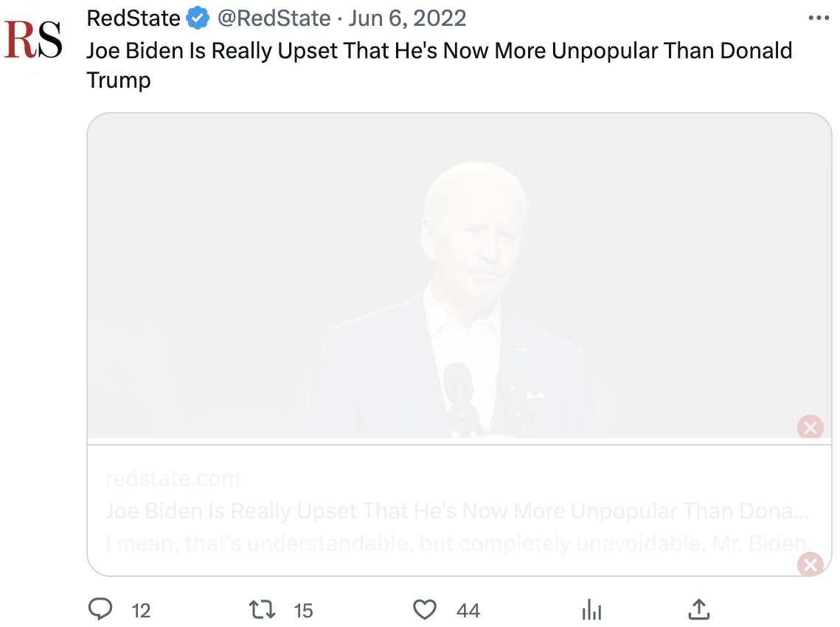This screenshot has height=627, width=840.
Task: Open the faded card headline about Joe Biden
Action: click(457, 511)
